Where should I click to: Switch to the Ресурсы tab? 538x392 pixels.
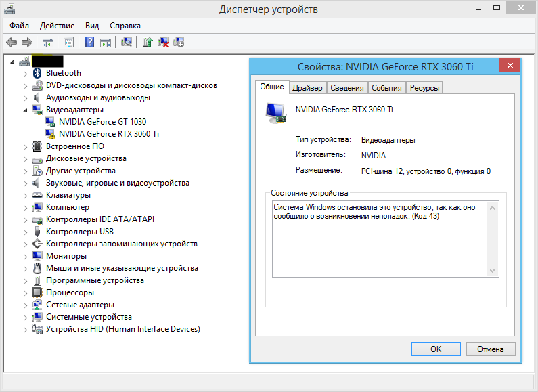pos(424,88)
